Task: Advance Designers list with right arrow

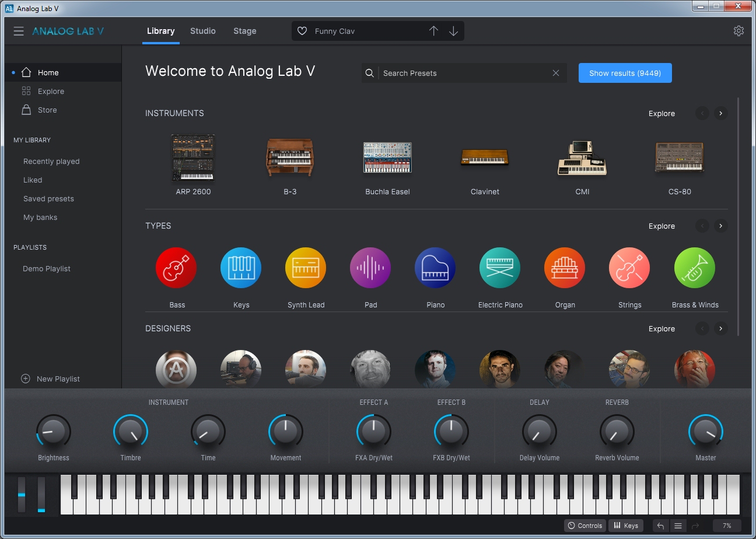Action: pyautogui.click(x=720, y=329)
